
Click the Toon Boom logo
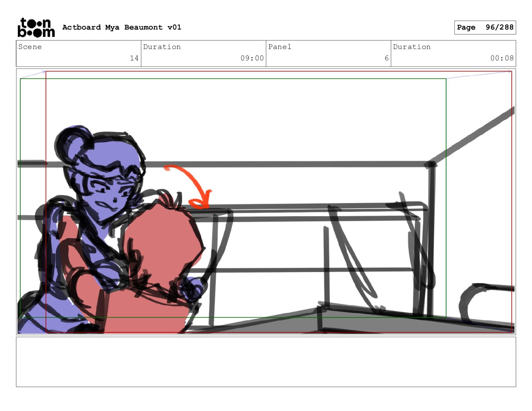point(36,28)
